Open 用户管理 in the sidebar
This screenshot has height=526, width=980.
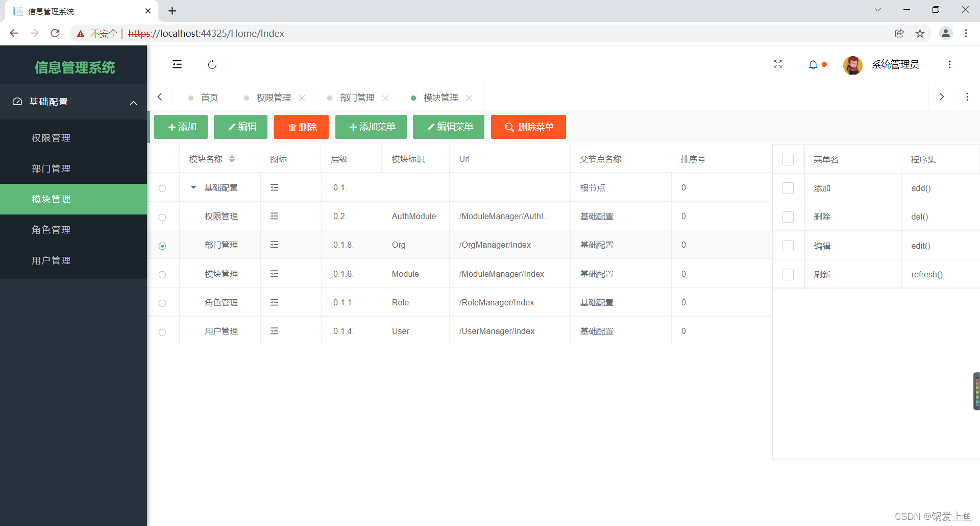(x=73, y=260)
